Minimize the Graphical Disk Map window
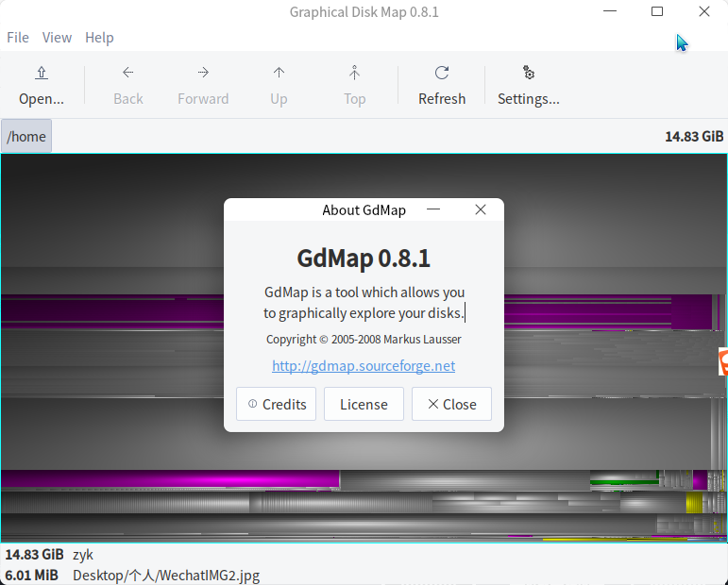Viewport: 728px width, 585px height. click(x=610, y=11)
